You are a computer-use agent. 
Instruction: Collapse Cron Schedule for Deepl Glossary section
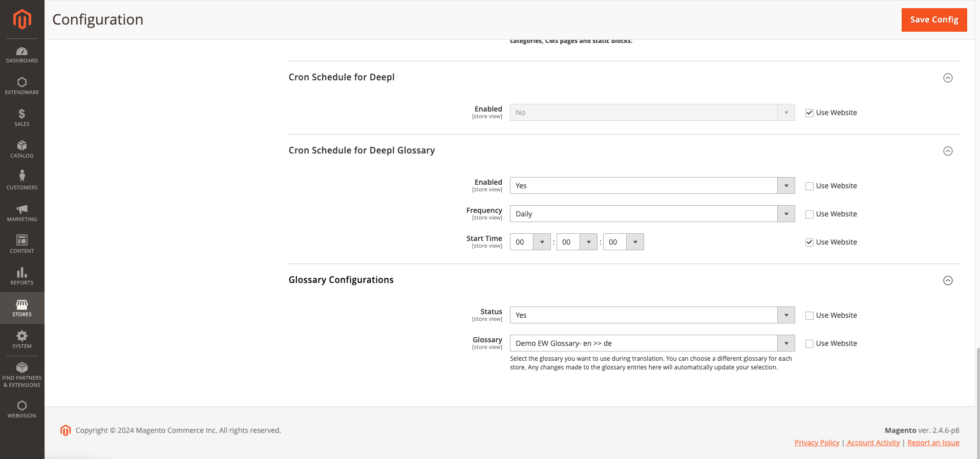948,151
